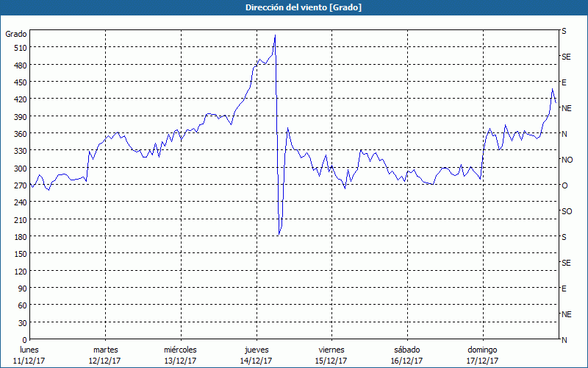
Task: Click the 510 value on the degree axis
Action: pyautogui.click(x=21, y=48)
